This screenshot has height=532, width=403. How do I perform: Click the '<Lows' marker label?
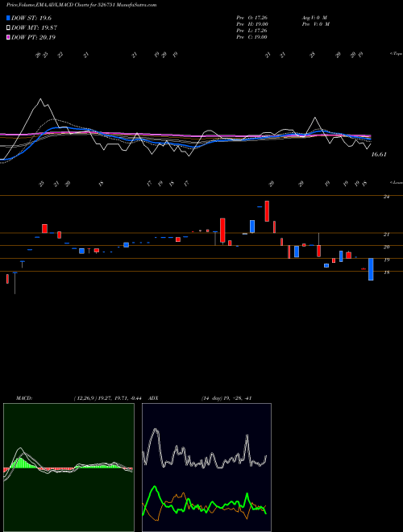(x=396, y=182)
